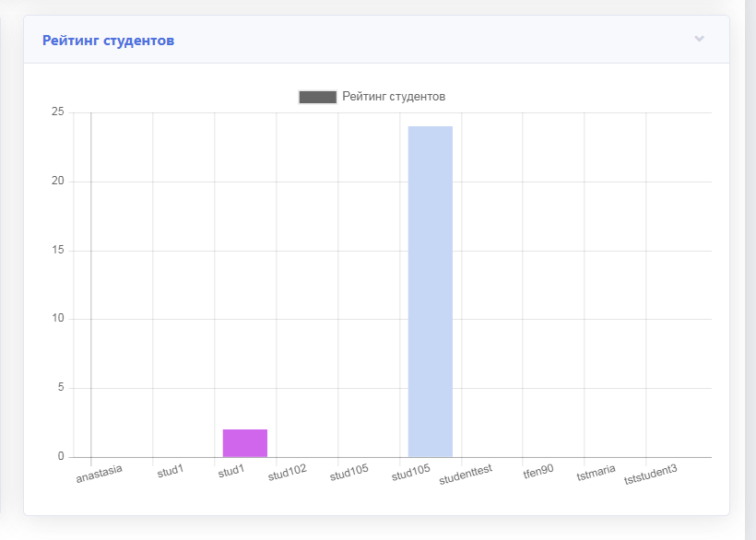Toggle the gray legend color box
The image size is (756, 540).
[318, 97]
